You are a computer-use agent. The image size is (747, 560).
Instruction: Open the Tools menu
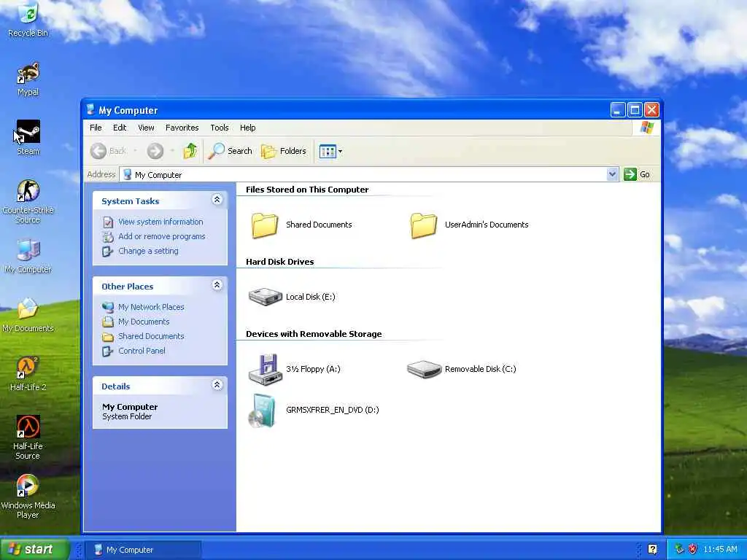[x=219, y=128]
